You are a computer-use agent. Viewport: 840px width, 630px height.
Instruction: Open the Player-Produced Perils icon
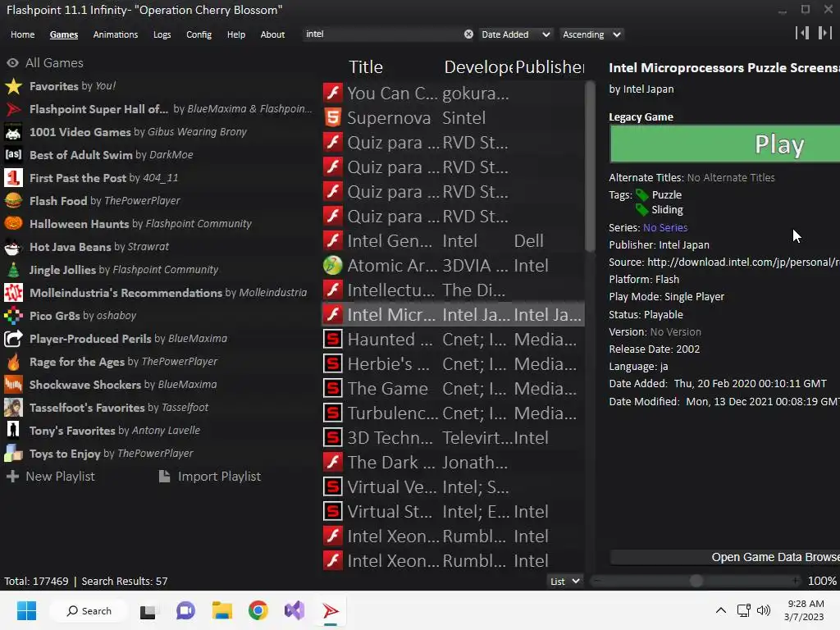13,339
